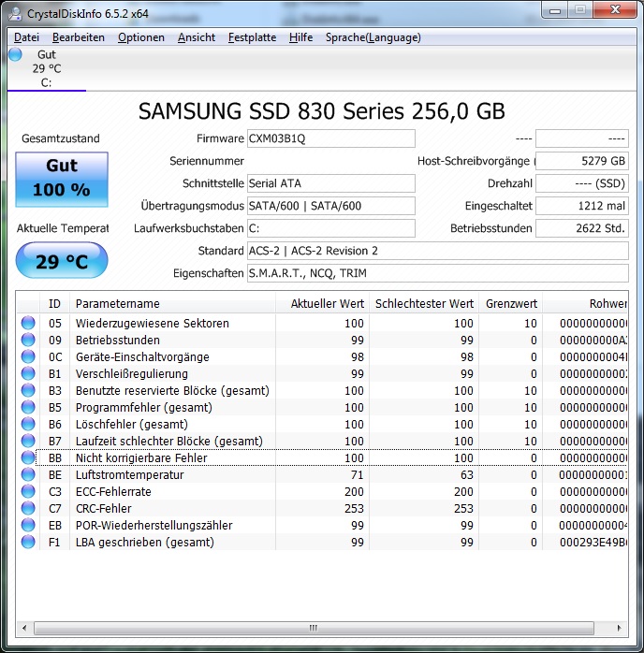Screen dimensions: 644x653
Task: Click the status orb for CRC-Fehler
Action: click(28, 508)
